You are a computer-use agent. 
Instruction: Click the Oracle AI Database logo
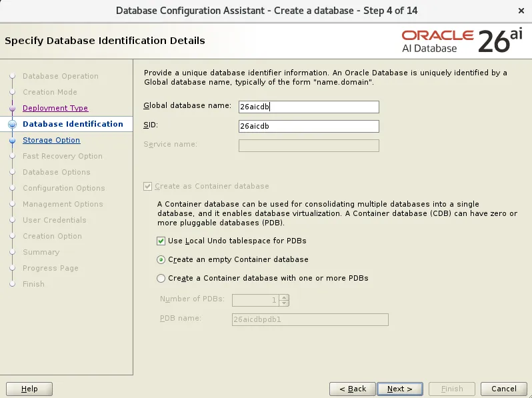(x=462, y=41)
